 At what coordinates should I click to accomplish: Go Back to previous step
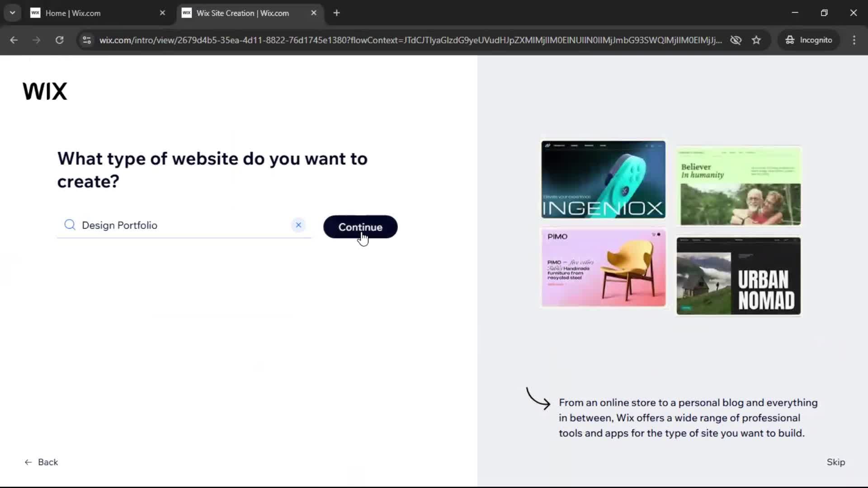click(x=41, y=462)
